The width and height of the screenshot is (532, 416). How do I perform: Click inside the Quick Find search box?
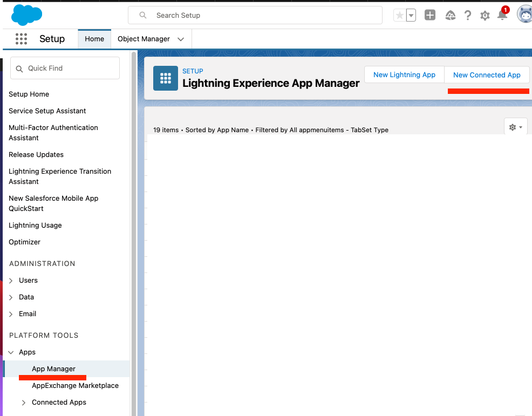(x=65, y=68)
